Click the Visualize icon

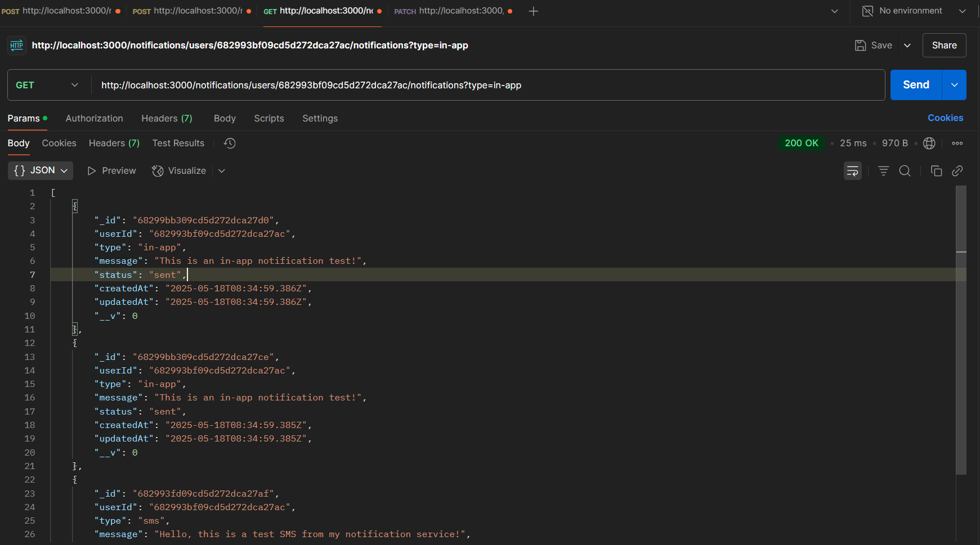coord(158,170)
